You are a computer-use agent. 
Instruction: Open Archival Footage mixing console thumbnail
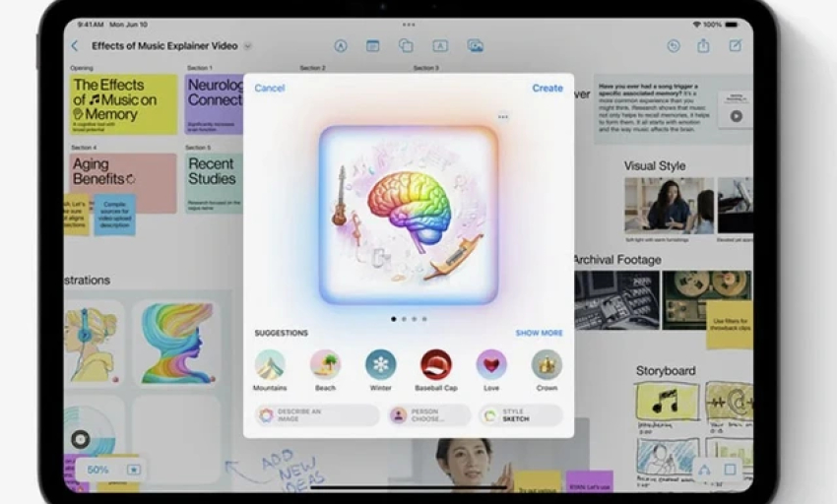coord(617,300)
